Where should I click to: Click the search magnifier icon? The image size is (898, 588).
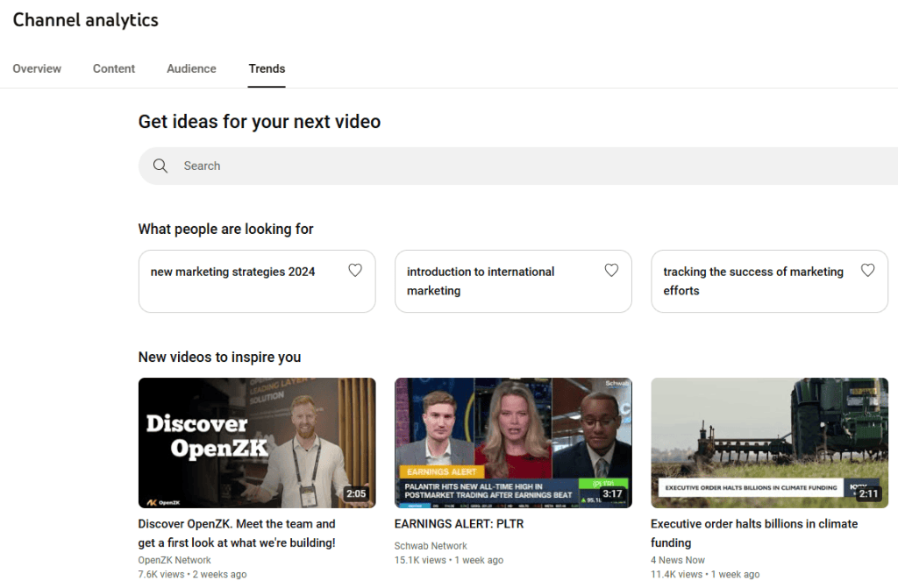coord(160,166)
